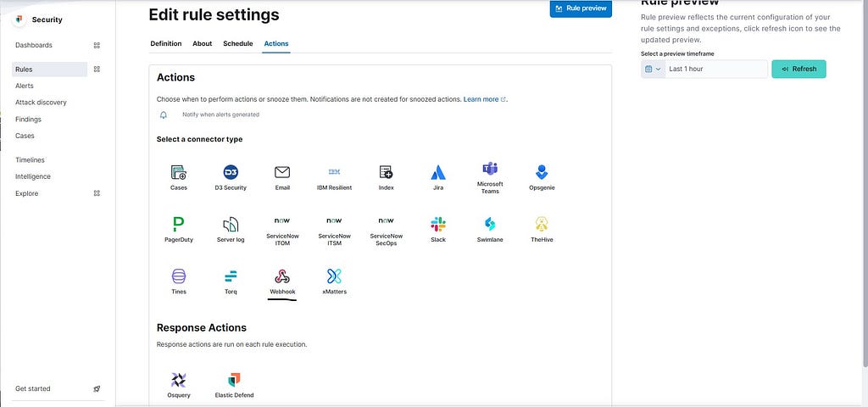868x407 pixels.
Task: Click Notify when alerts generated text
Action: pyautogui.click(x=221, y=114)
